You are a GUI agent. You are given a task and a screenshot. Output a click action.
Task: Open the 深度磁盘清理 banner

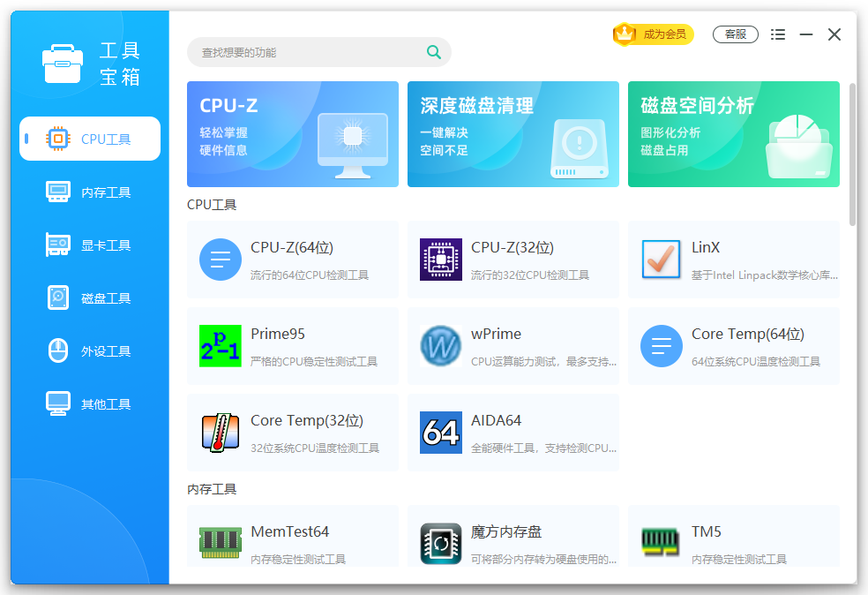click(x=513, y=134)
